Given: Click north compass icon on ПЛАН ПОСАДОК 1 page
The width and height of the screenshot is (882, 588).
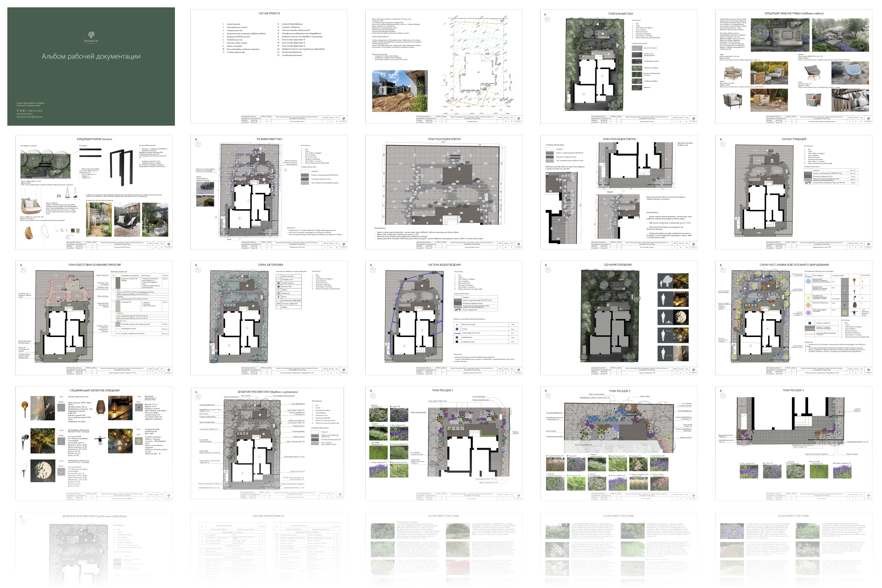Looking at the screenshot, I should pos(373,396).
